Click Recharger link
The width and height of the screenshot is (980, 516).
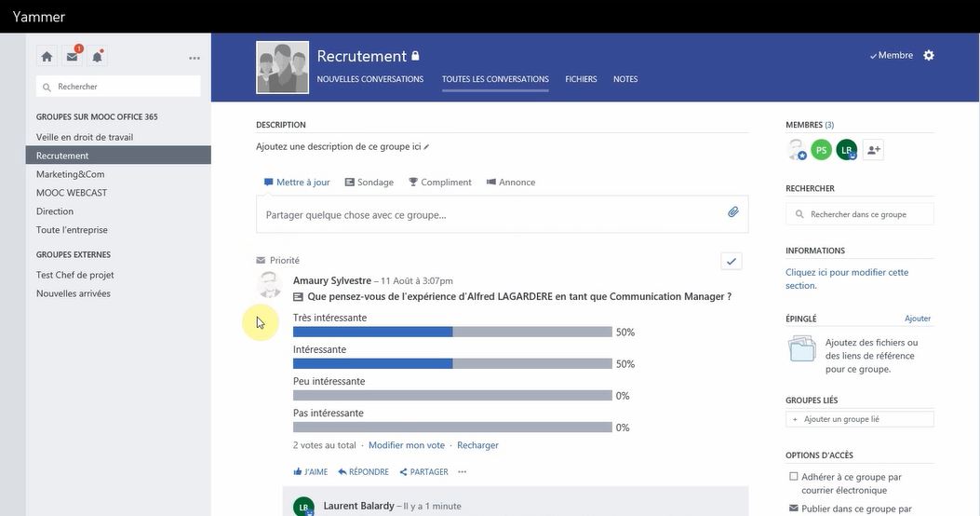(477, 445)
